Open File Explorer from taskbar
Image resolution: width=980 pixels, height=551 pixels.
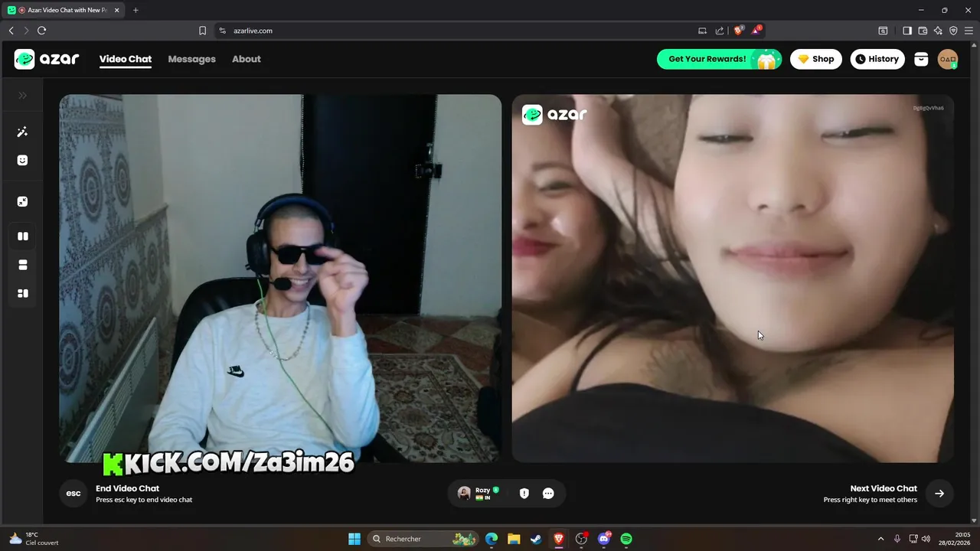pyautogui.click(x=514, y=539)
